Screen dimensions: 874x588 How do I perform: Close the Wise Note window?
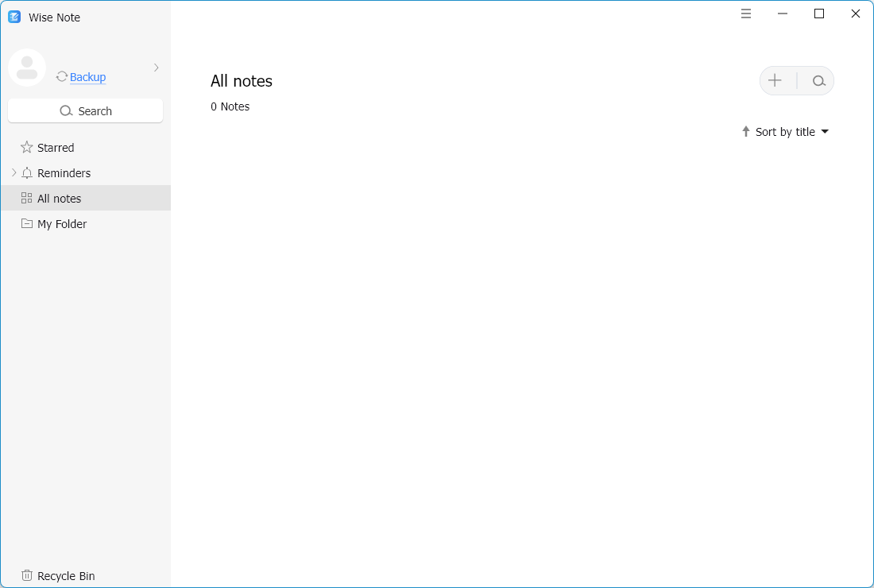coord(856,14)
